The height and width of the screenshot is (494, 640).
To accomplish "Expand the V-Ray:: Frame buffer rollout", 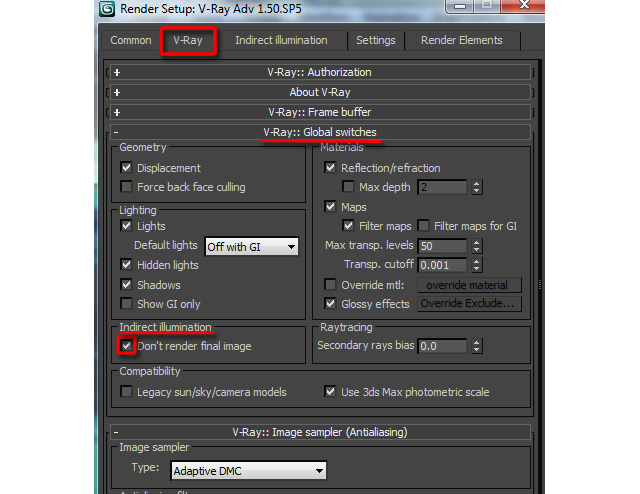I will (320, 112).
